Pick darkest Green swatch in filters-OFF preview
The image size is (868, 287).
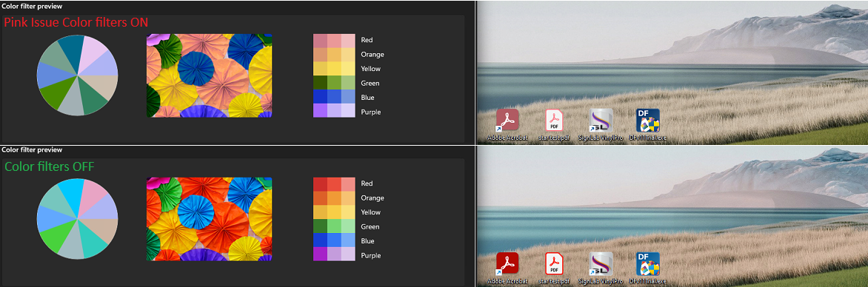[x=320, y=227]
